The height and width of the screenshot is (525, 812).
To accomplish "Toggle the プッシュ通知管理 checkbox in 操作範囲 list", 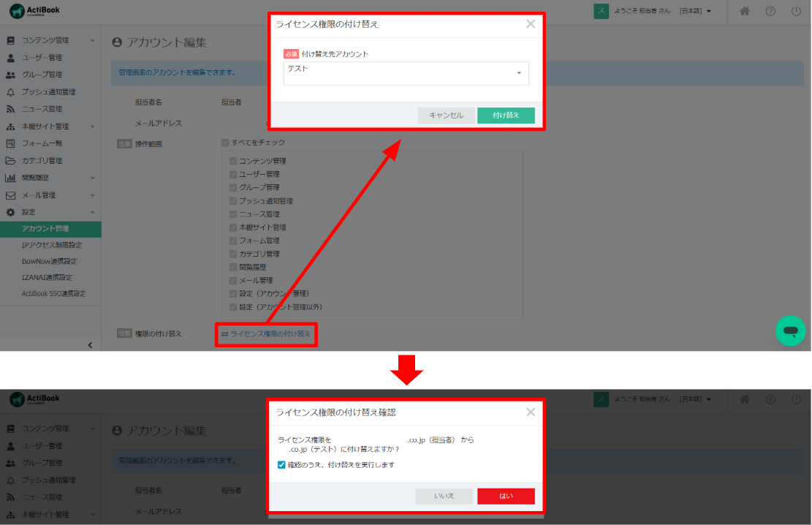I will (233, 201).
